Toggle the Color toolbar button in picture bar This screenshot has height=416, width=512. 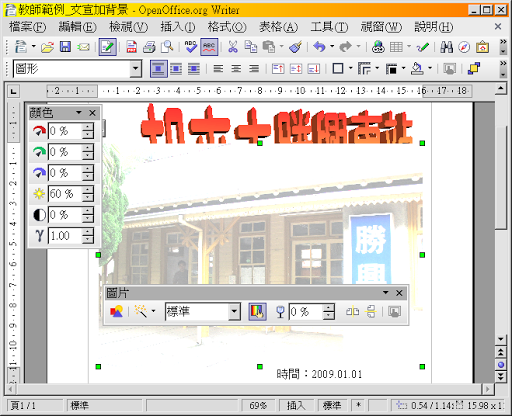click(257, 312)
